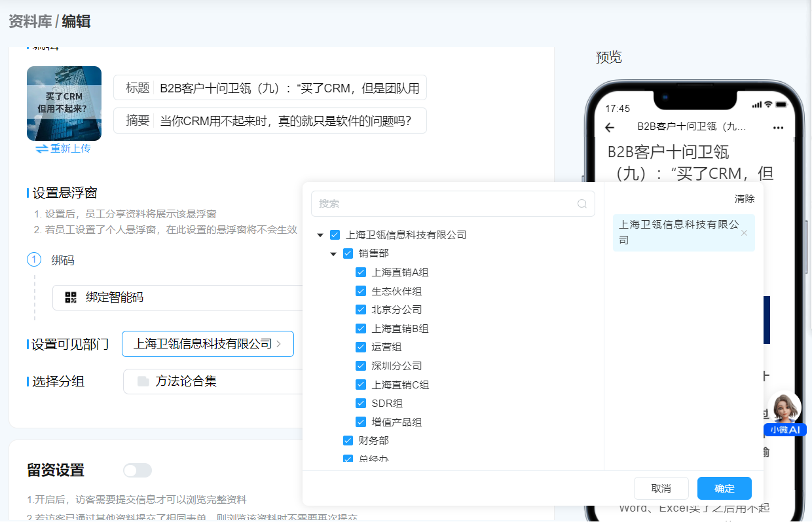Uncheck the SDR组 checkbox
The image size is (812, 526).
[361, 404]
